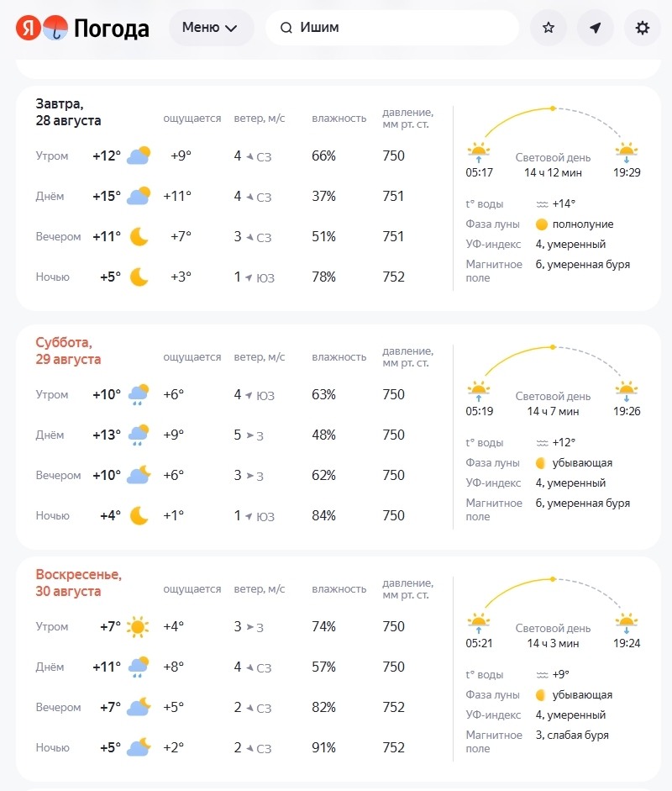
Task: Click sunset icon for 29 августа
Action: pos(626,391)
